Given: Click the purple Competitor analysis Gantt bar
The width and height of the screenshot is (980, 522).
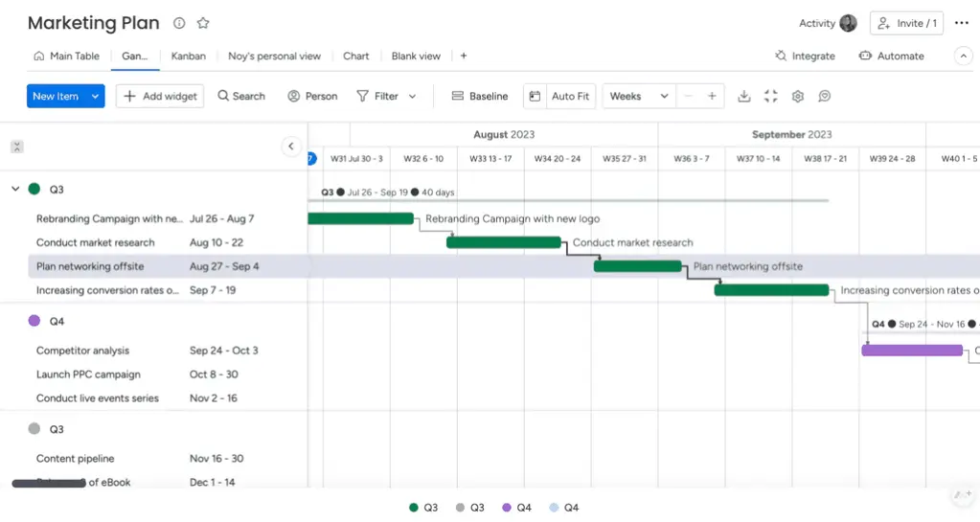Looking at the screenshot, I should (x=912, y=351).
